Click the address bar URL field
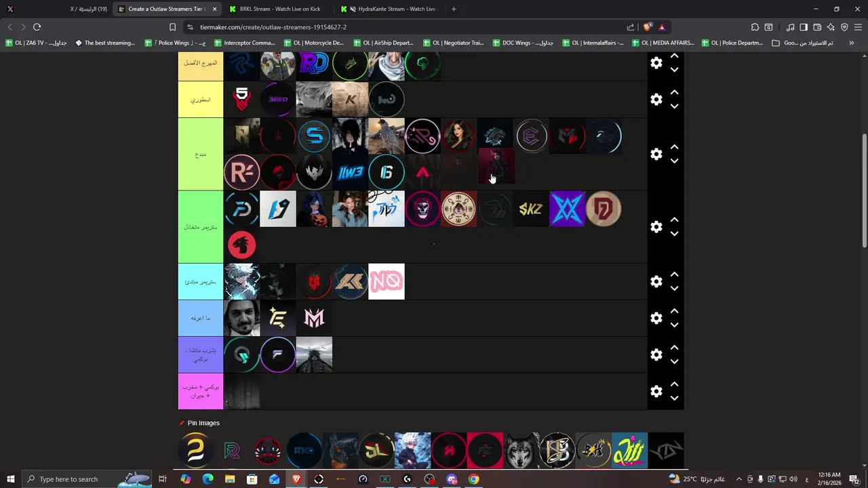868x488 pixels. coord(407,27)
